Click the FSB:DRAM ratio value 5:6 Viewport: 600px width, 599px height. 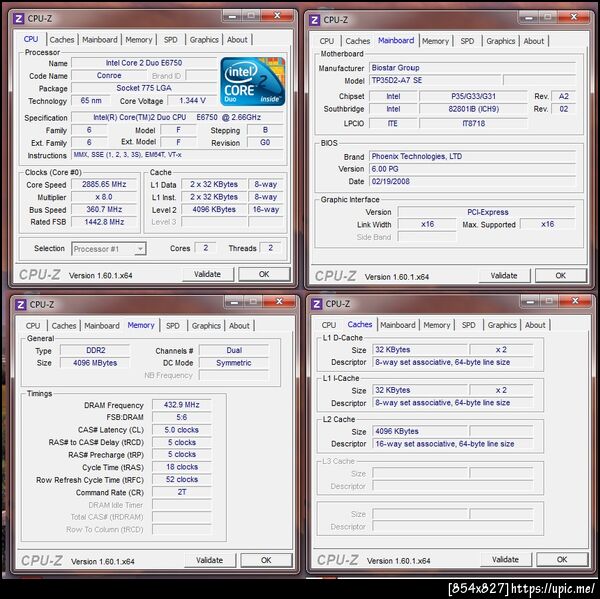click(182, 417)
